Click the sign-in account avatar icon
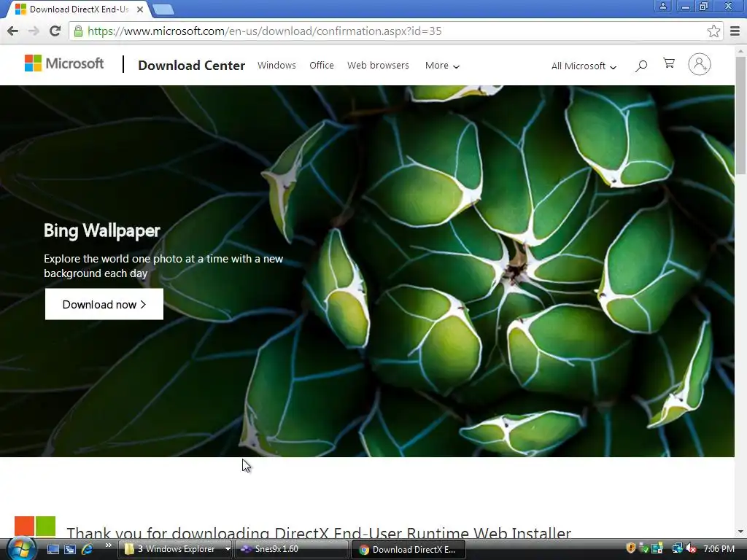This screenshot has height=560, width=747. pos(699,64)
